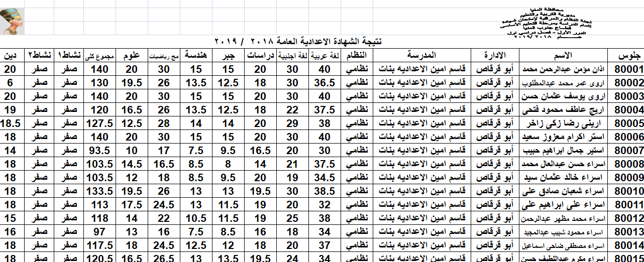Select name 'اسراء محمود شبيب عبدالمجيد'
The height and width of the screenshot is (262, 644).
click(563, 231)
